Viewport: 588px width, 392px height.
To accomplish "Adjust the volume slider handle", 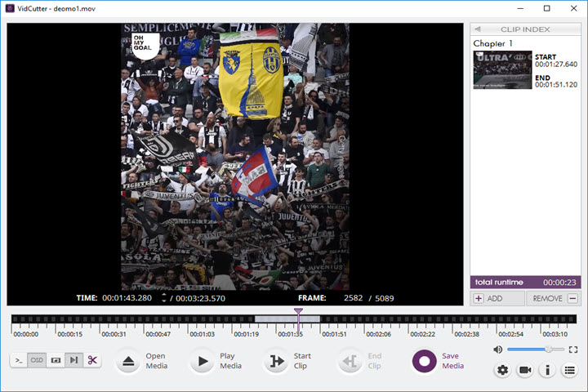I will [x=549, y=350].
